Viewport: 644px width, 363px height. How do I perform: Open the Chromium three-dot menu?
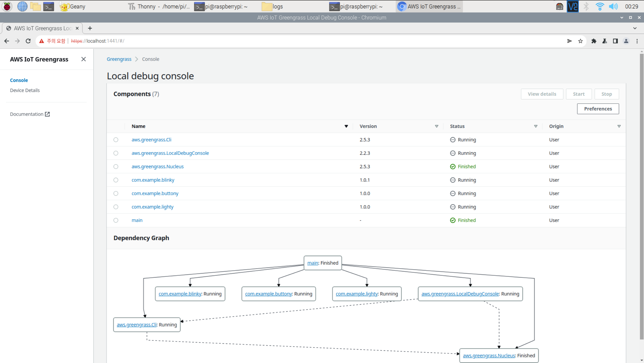point(637,41)
